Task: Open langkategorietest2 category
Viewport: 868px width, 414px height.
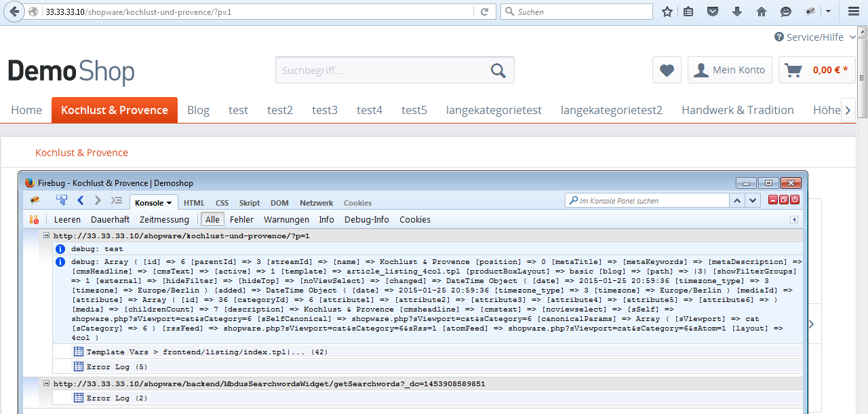Action: click(x=612, y=110)
